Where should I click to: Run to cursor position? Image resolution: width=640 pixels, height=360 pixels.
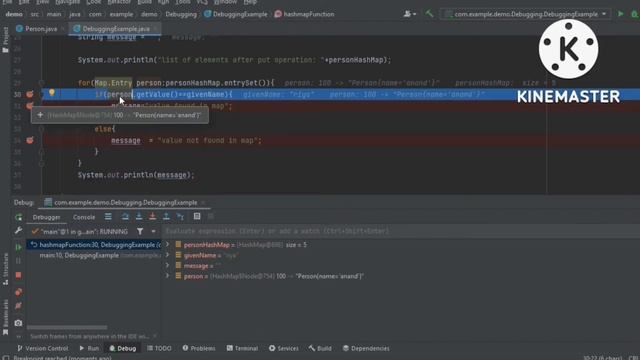(x=180, y=217)
